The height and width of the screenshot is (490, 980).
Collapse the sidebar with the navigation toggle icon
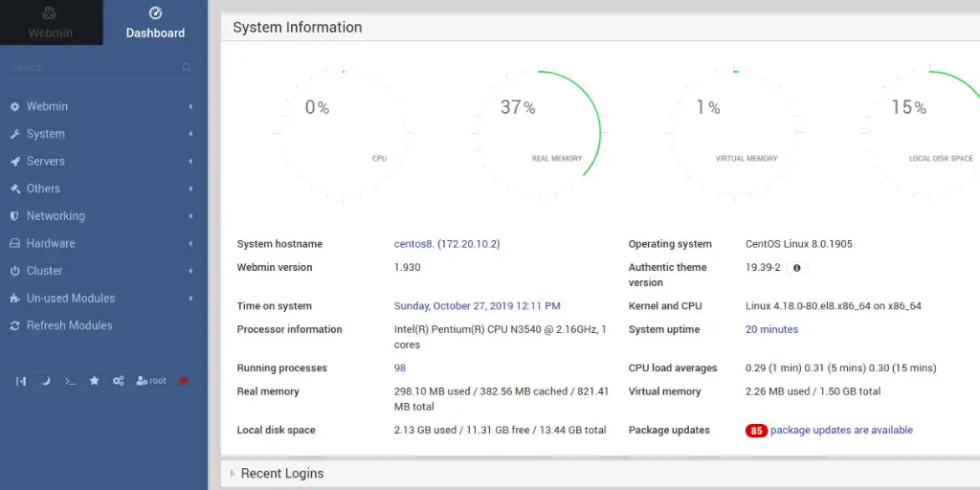pyautogui.click(x=21, y=381)
